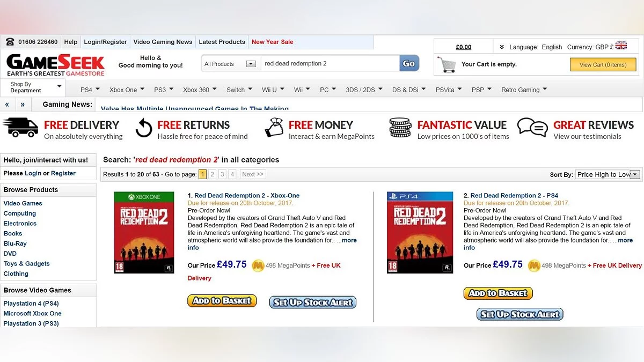Open Red Dead Redemption 2 - Xbox-One title link
The width and height of the screenshot is (644, 362).
[247, 196]
